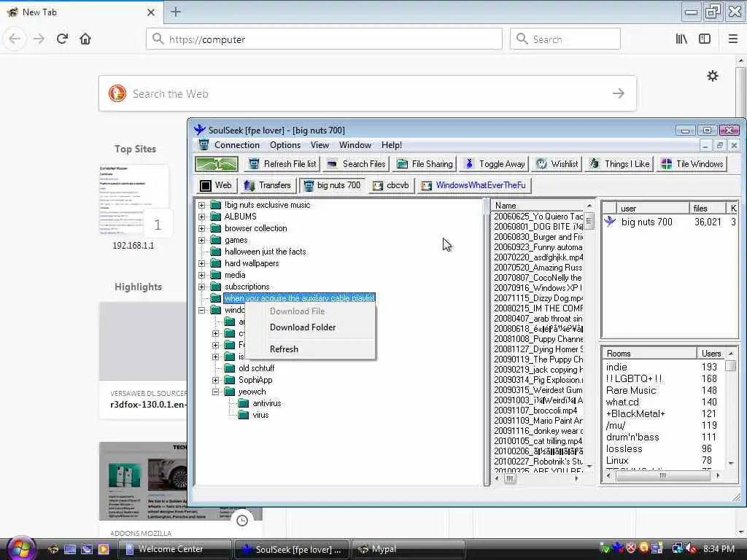Select file 20070220_asdfghjkk.mp4

coord(538,257)
